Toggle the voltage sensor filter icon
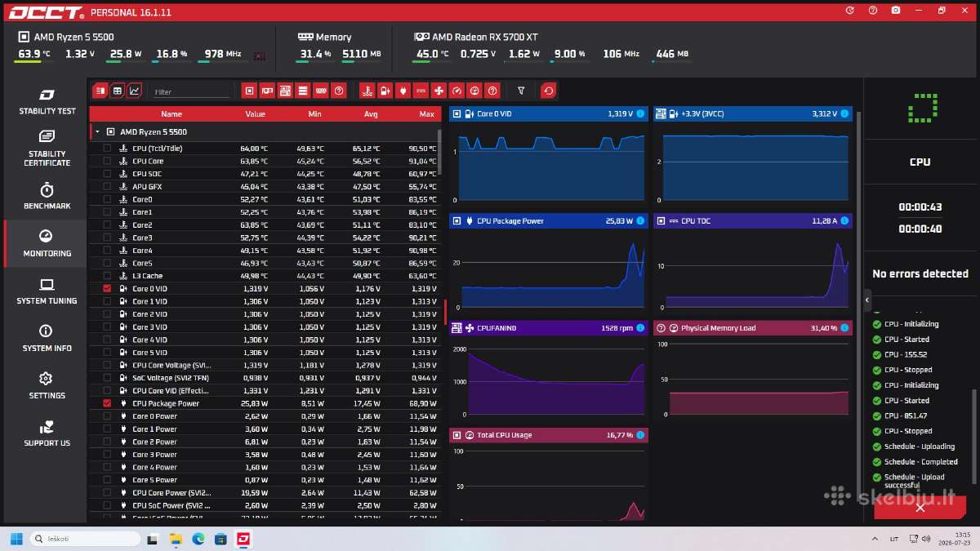 385,91
